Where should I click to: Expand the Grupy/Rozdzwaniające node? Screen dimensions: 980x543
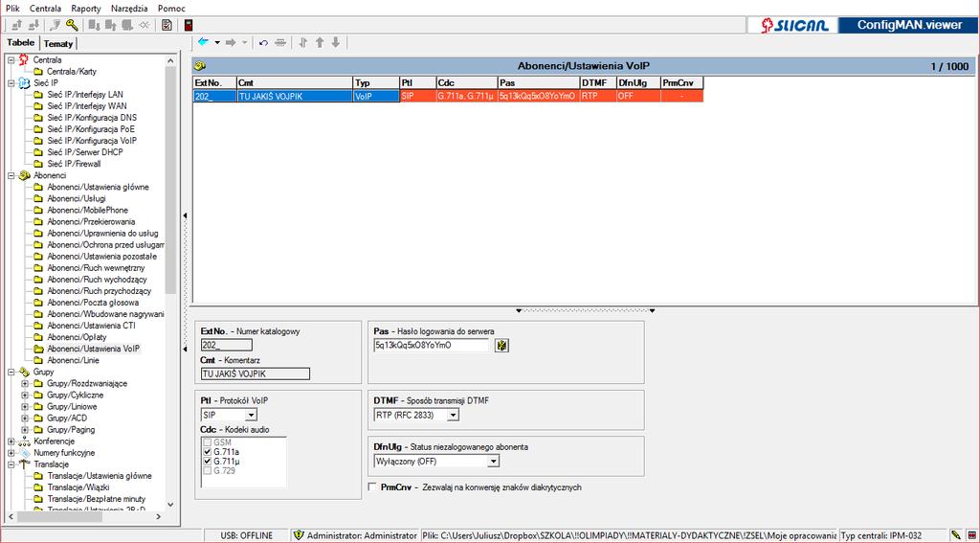tap(25, 383)
